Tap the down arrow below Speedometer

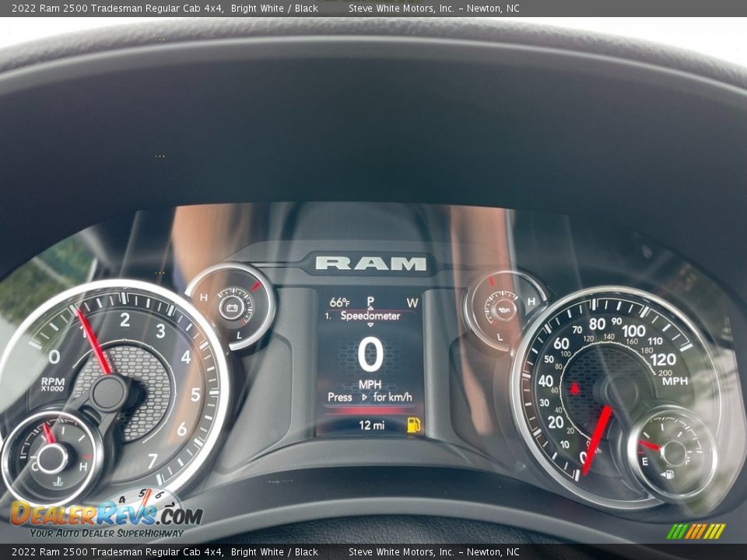click(370, 325)
